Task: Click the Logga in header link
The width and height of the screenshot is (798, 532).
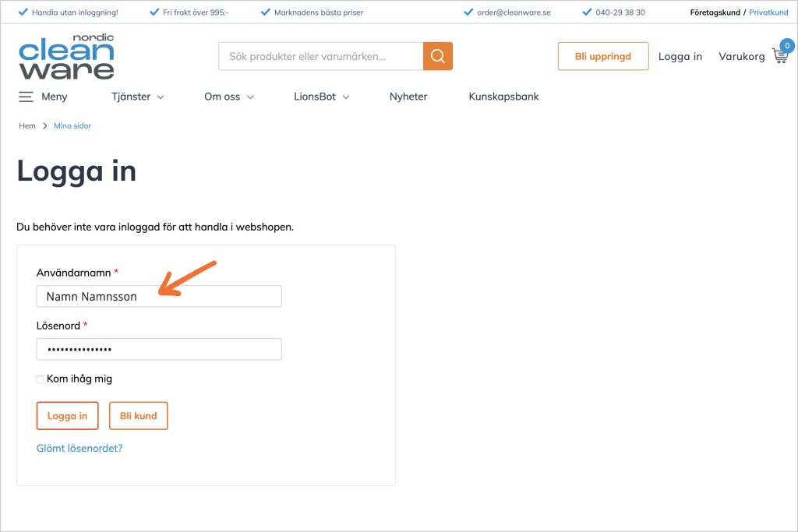Action: [680, 56]
